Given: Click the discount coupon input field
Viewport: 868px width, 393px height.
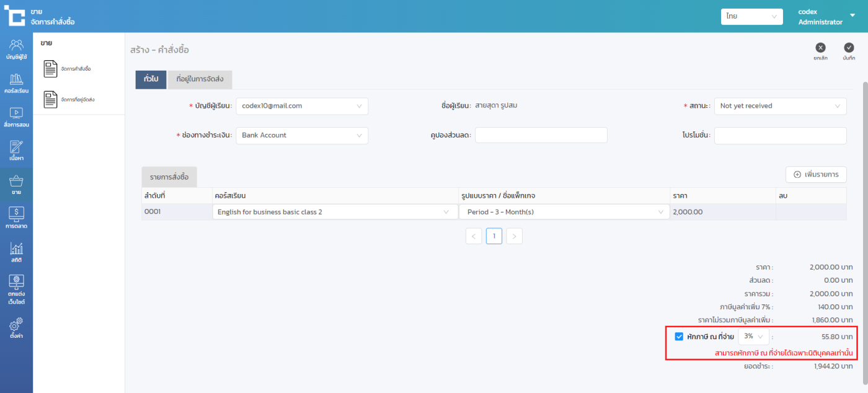Looking at the screenshot, I should click(541, 135).
